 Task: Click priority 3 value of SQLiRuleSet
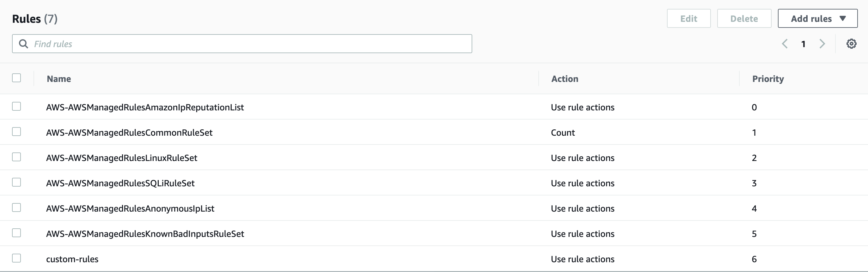(754, 183)
